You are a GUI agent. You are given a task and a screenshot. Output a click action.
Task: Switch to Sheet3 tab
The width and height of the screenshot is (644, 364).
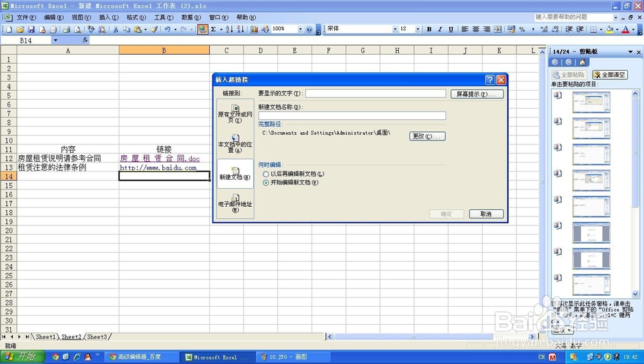click(97, 337)
